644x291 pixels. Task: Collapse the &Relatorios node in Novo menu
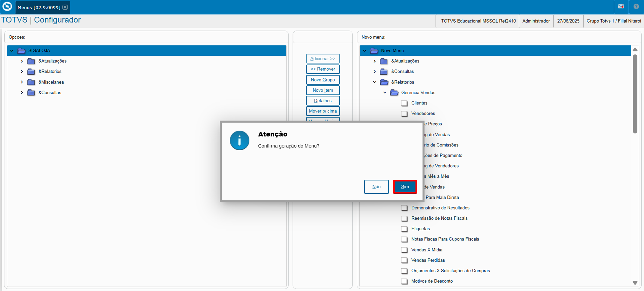[374, 82]
